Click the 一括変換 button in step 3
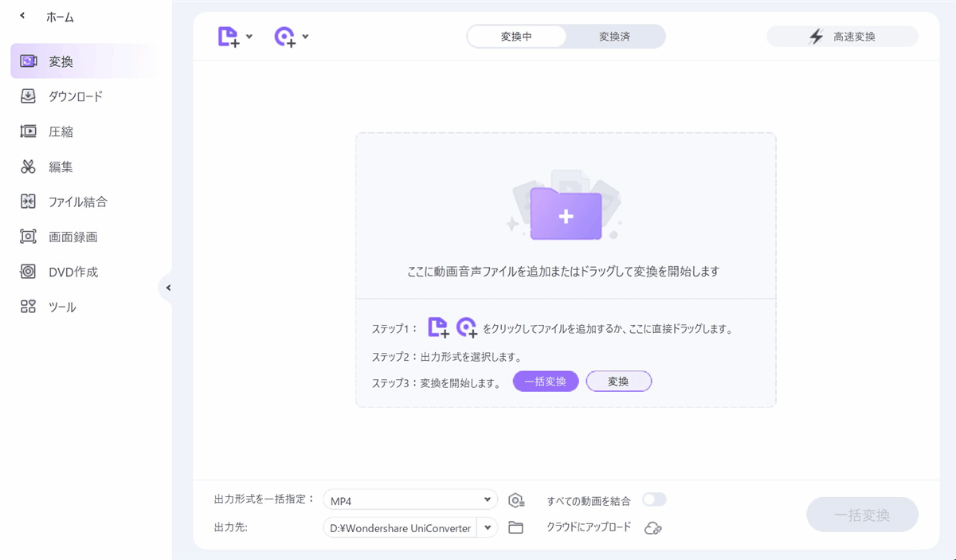The image size is (956, 560). pyautogui.click(x=545, y=382)
